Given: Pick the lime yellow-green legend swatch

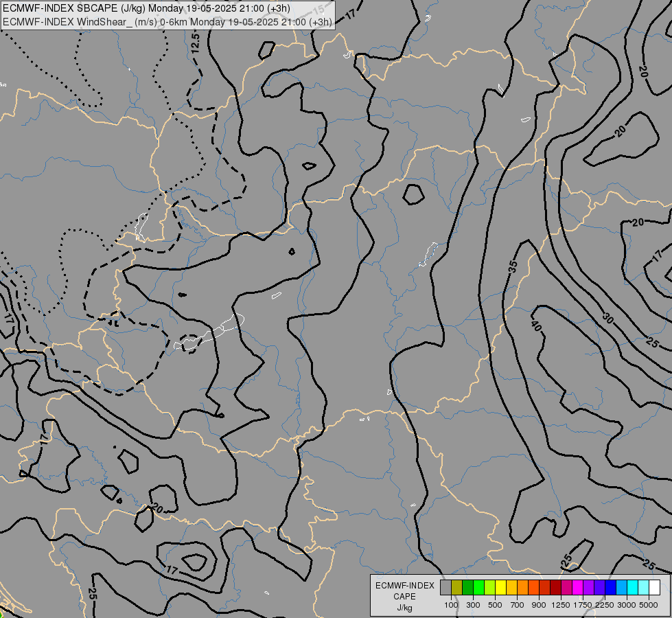Looking at the screenshot, I should click(490, 588).
